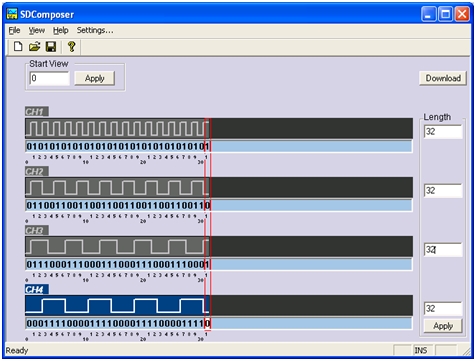Image resolution: width=476 pixels, height=361 pixels.
Task: Click the CH1 length input field
Action: 443,132
